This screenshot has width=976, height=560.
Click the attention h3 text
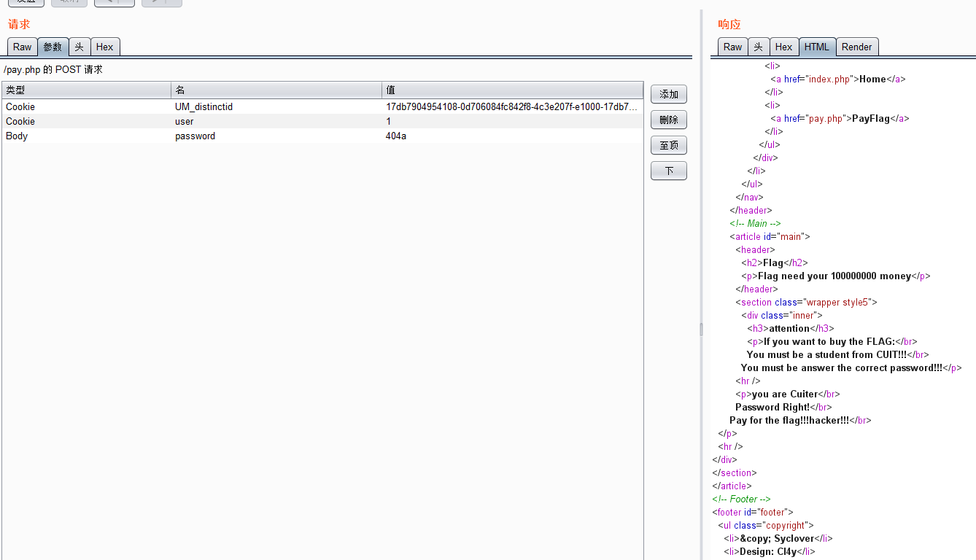(789, 328)
